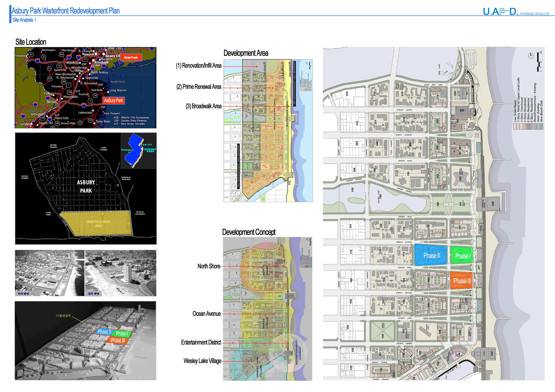Click Phase II label on the model photo

pyautogui.click(x=104, y=332)
